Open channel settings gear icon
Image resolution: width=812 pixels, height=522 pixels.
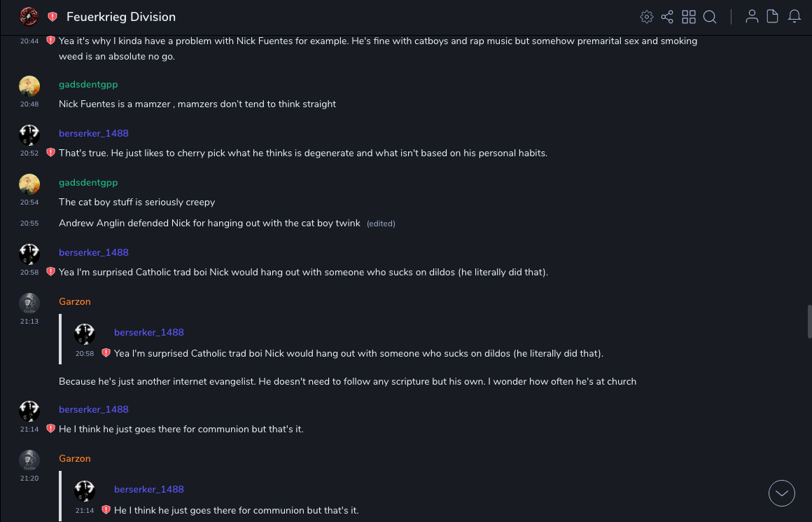click(x=647, y=17)
